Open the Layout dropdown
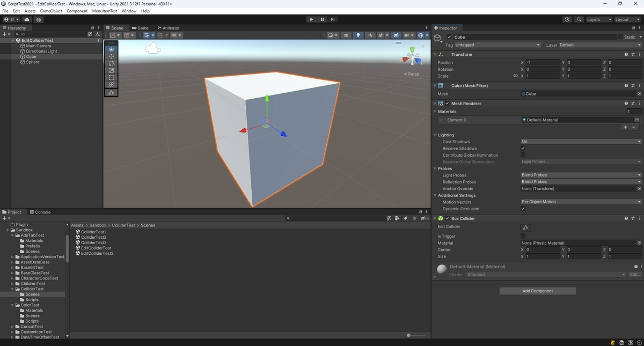 (627, 19)
